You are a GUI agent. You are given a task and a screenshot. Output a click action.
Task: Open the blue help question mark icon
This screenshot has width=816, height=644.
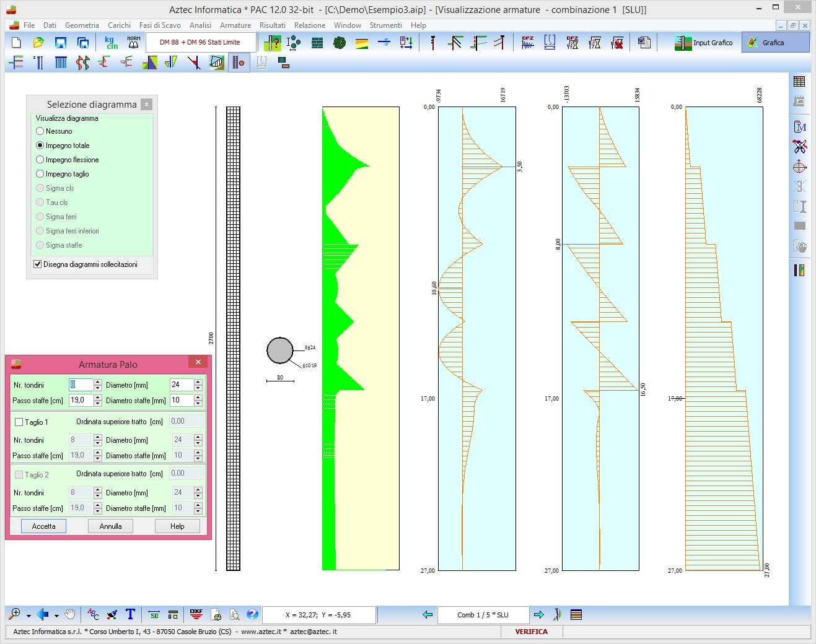[252, 614]
